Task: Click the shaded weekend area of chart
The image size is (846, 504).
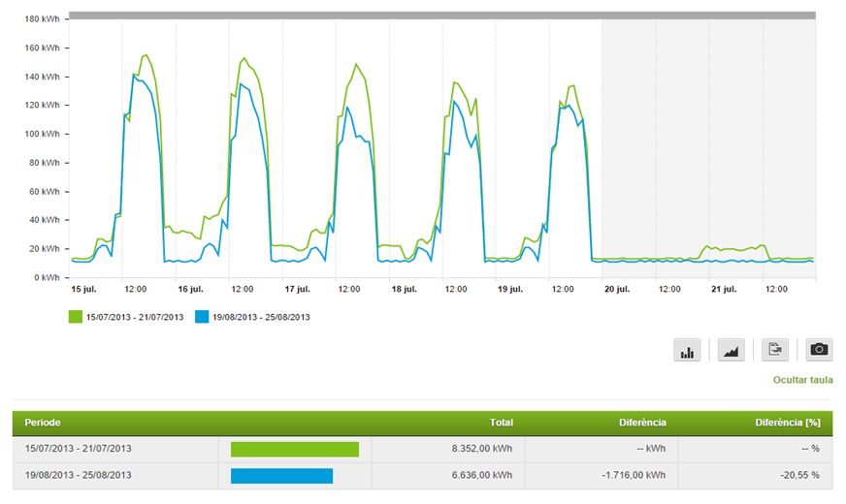Action: (708, 145)
